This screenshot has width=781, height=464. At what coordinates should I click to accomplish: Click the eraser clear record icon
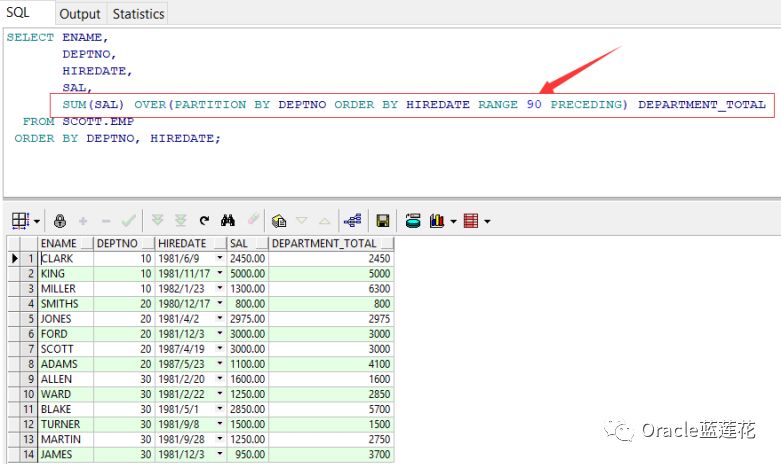pyautogui.click(x=253, y=219)
